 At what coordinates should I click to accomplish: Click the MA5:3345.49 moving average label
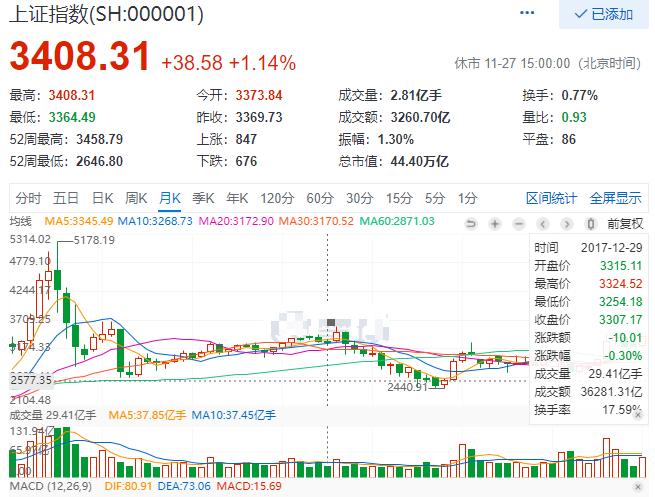[x=79, y=221]
